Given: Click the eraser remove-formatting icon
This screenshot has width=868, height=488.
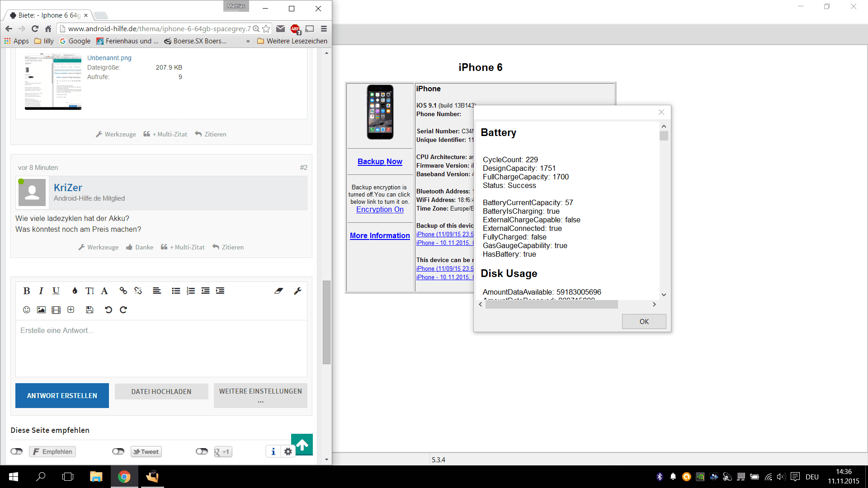Looking at the screenshot, I should click(x=278, y=291).
